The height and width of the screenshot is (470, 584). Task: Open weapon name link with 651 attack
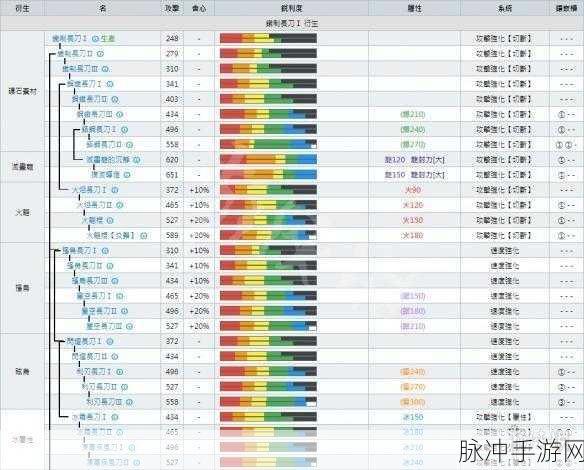coord(106,175)
